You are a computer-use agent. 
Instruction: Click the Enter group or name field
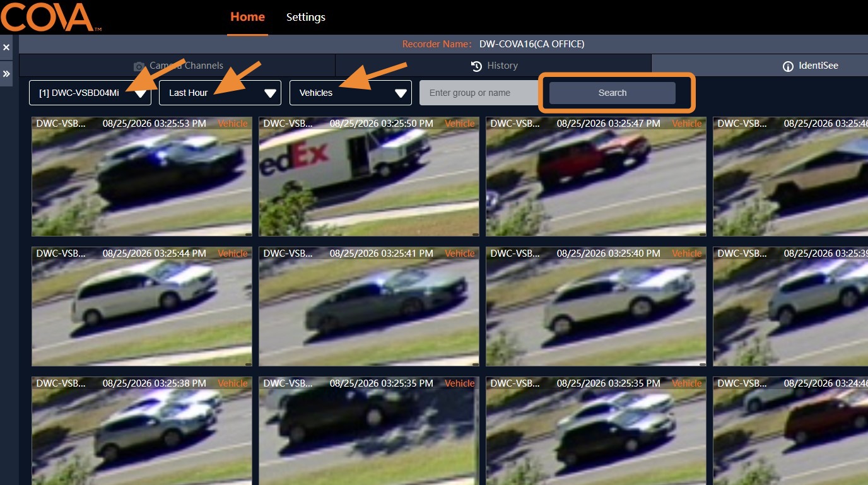point(479,93)
